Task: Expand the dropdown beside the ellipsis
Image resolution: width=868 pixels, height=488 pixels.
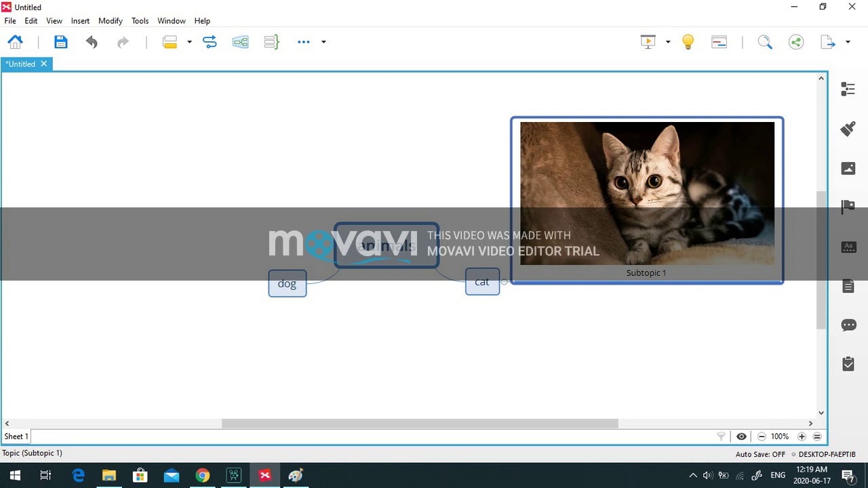Action: [323, 42]
